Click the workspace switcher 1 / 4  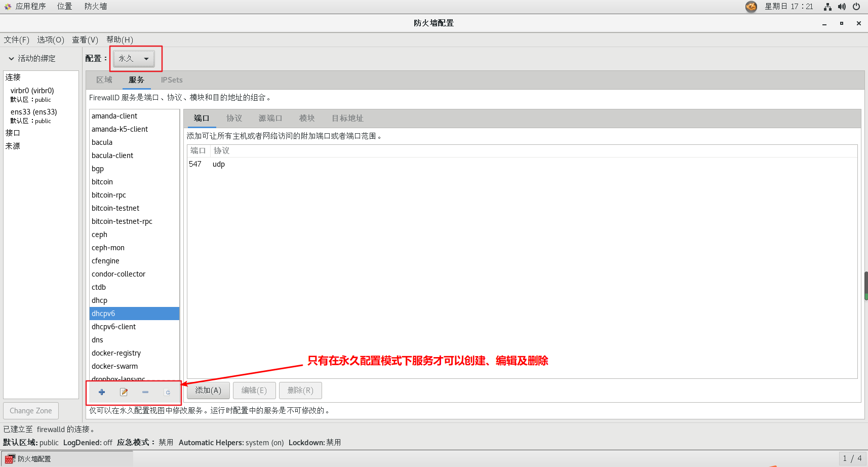852,458
